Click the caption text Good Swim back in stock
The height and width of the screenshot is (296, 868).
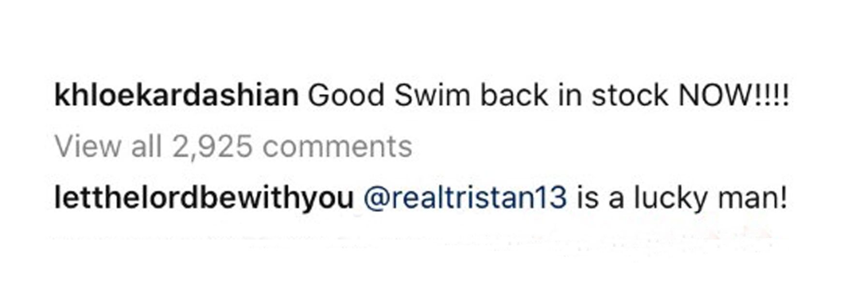click(x=487, y=95)
